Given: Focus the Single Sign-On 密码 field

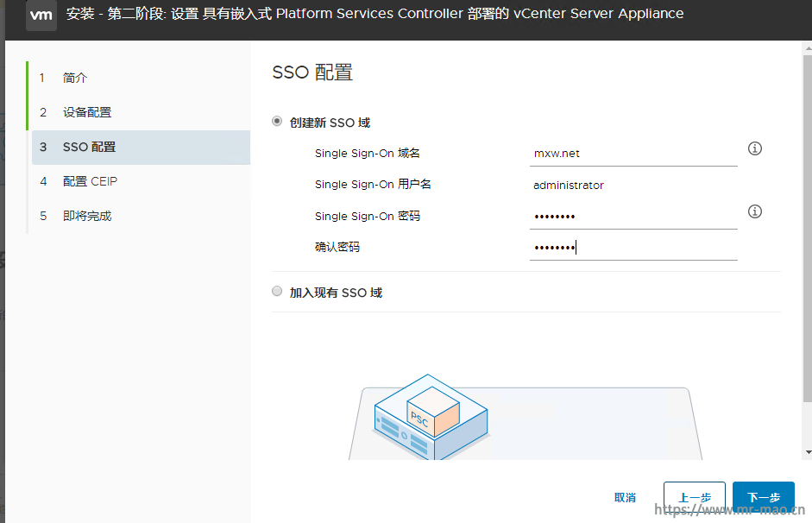Looking at the screenshot, I should [633, 217].
